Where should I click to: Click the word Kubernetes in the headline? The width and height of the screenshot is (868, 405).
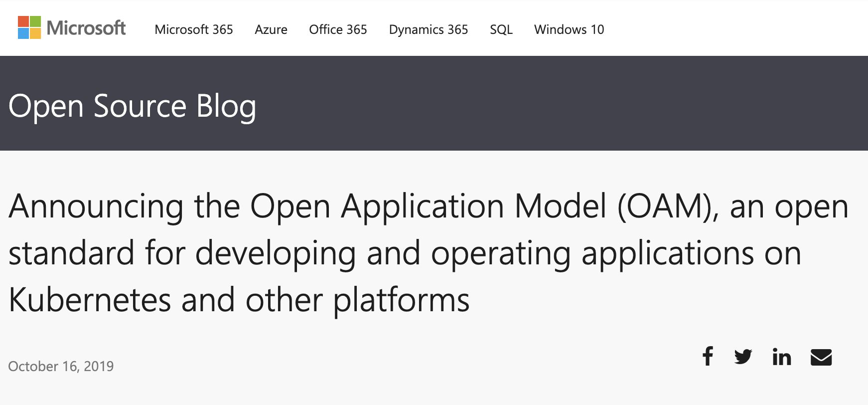point(90,300)
